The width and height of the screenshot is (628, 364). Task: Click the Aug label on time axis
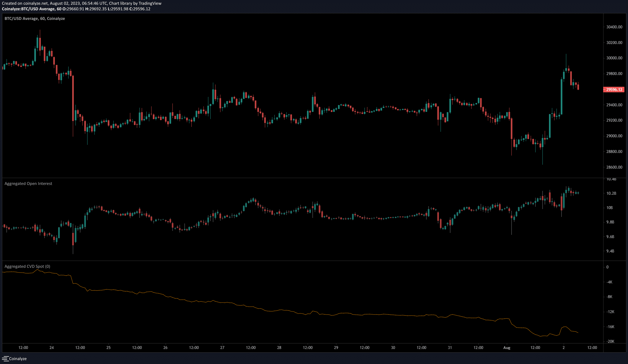click(x=507, y=348)
